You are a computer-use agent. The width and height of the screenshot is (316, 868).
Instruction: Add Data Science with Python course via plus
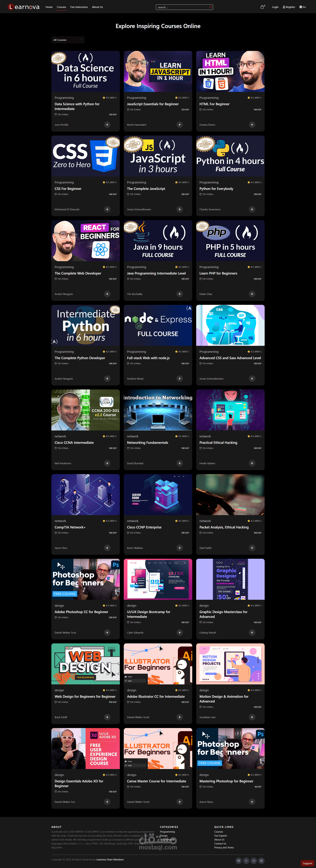point(107,125)
